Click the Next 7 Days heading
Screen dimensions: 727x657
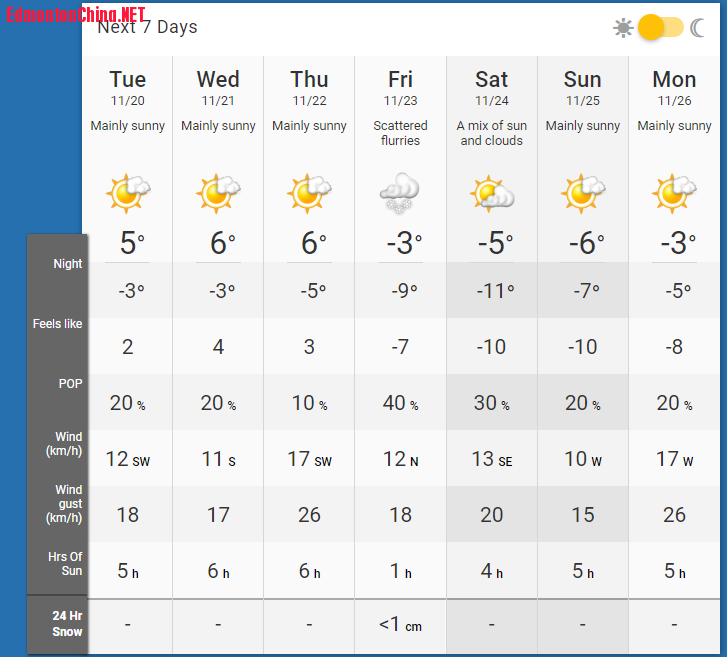click(148, 28)
